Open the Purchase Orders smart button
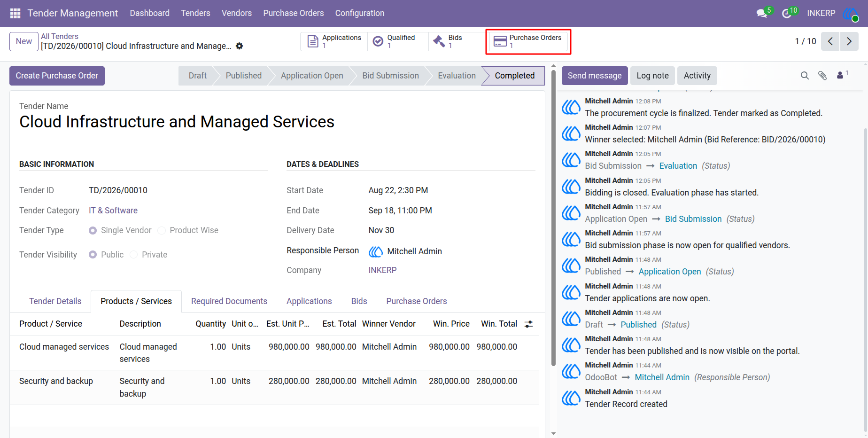868x438 pixels. click(528, 41)
